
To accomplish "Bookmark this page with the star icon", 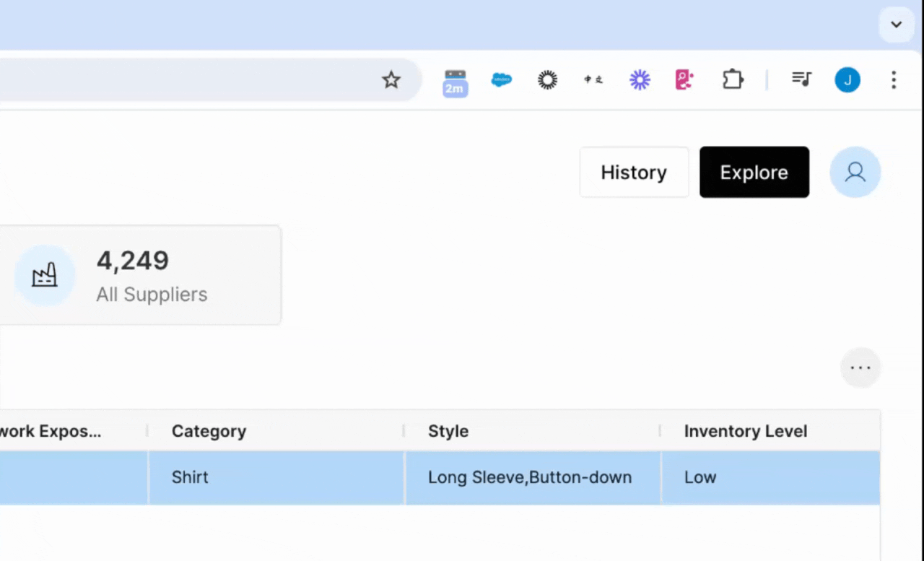I will (391, 80).
